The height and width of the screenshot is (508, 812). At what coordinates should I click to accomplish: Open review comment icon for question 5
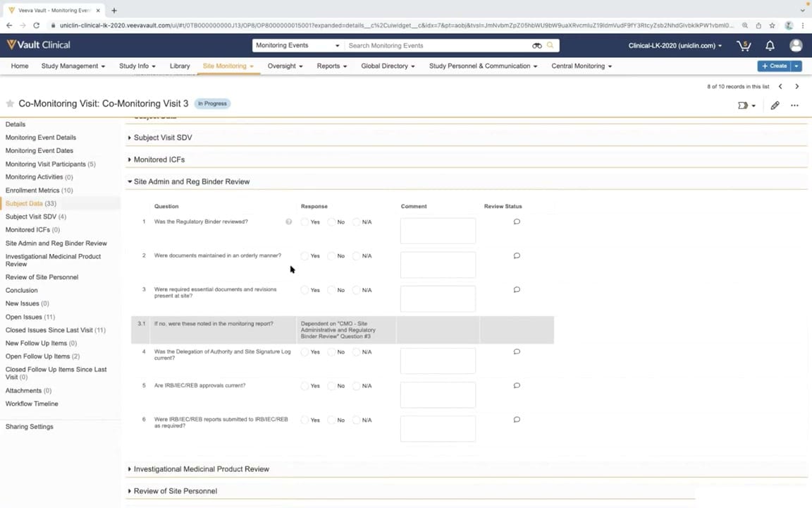pos(516,386)
